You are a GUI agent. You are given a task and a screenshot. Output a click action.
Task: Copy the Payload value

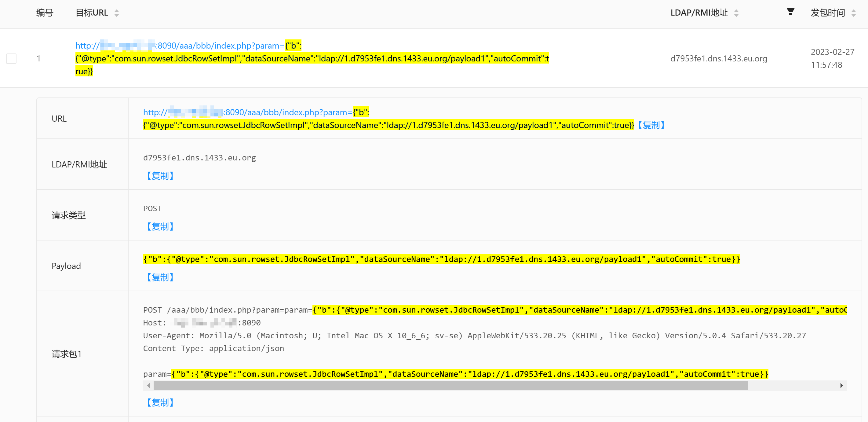coord(160,277)
